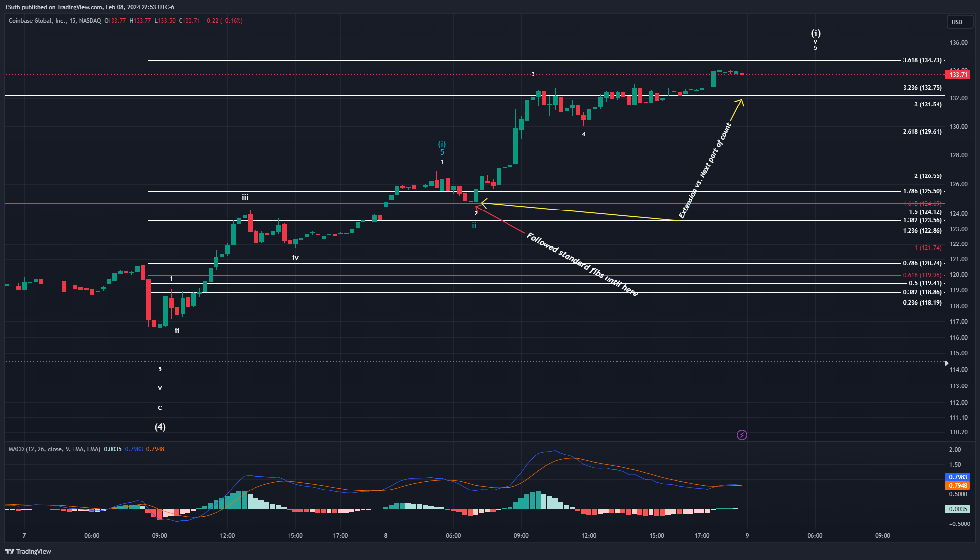Click the 12:00 time label on day 8
This screenshot has height=560, width=980.
point(589,536)
